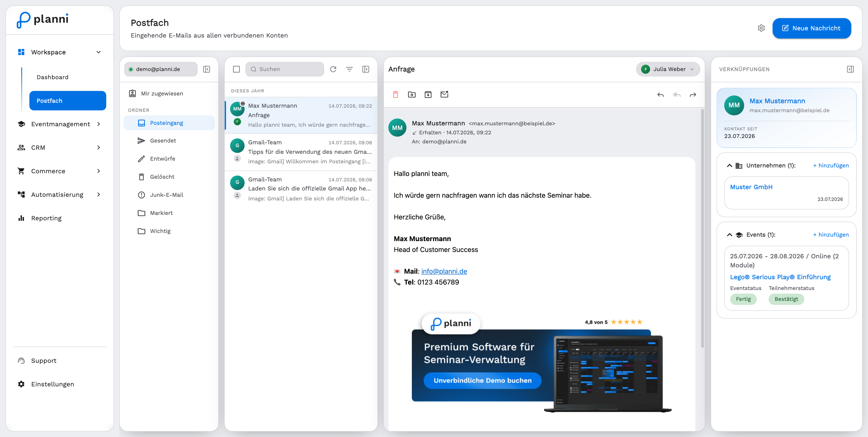Collapse the folder sidebar panel
868x437 pixels.
207,69
